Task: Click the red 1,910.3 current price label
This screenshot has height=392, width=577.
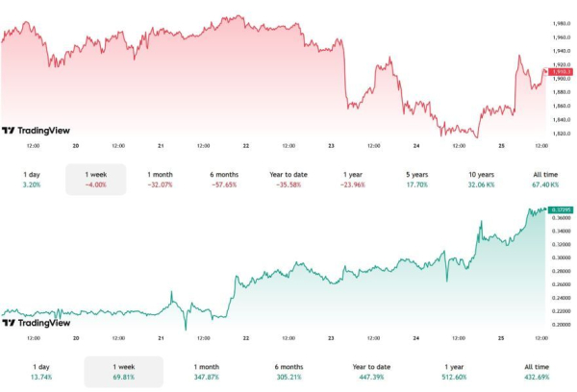Action: [560, 72]
